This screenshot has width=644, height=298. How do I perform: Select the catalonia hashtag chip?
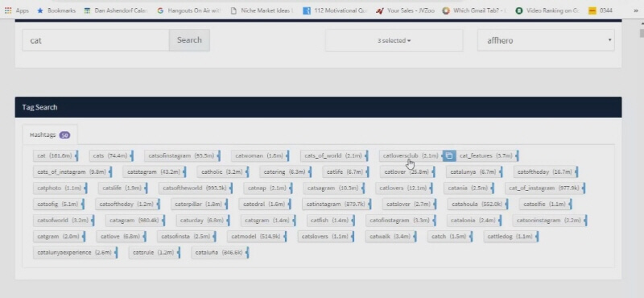coord(474,220)
